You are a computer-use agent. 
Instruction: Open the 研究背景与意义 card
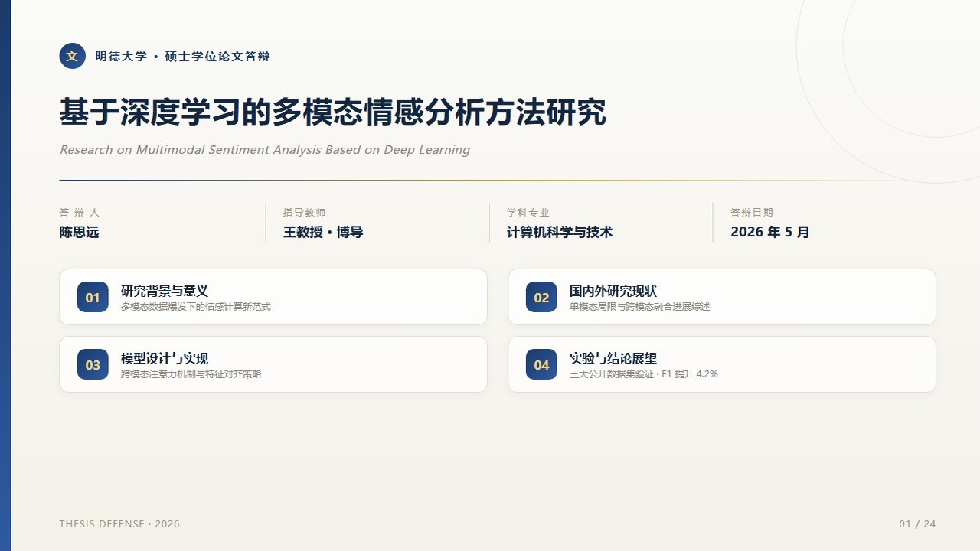coord(273,297)
